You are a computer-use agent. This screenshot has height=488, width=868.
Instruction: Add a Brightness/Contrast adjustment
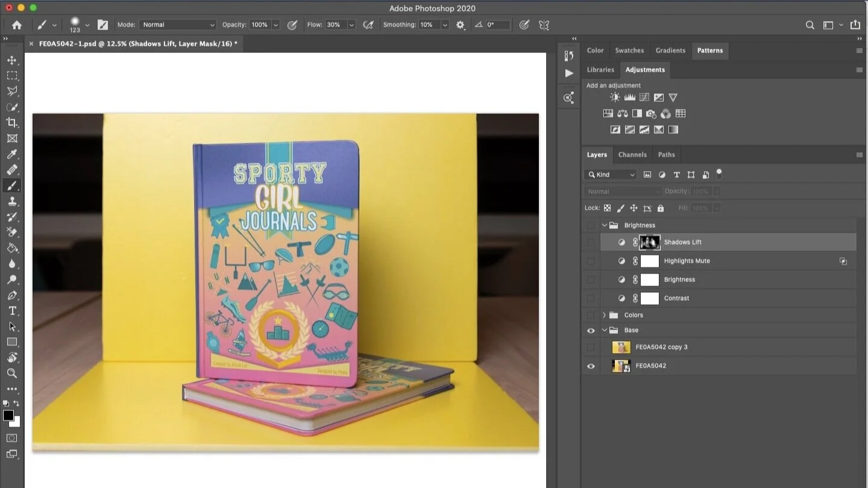(615, 97)
